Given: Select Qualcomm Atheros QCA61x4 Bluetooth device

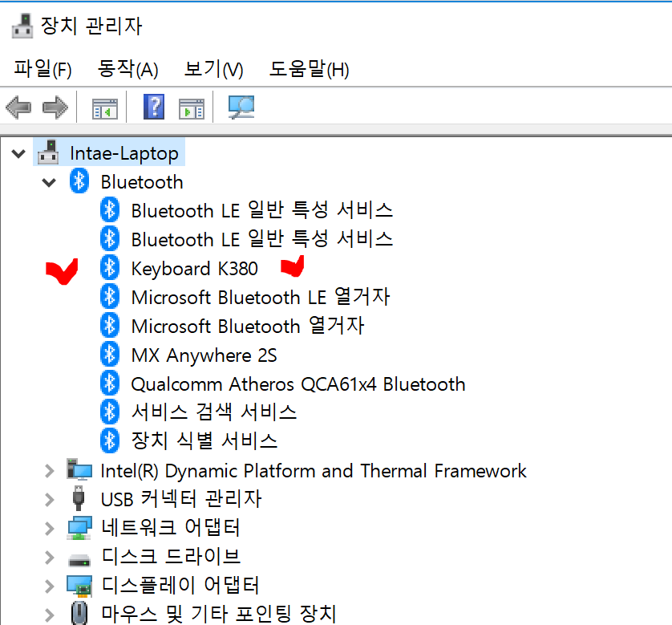Looking at the screenshot, I should point(298,384).
